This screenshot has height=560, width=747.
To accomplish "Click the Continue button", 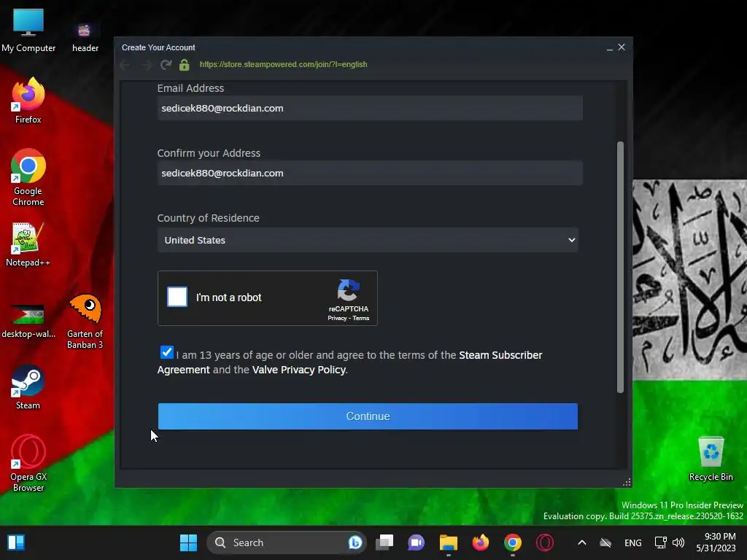I will click(368, 416).
